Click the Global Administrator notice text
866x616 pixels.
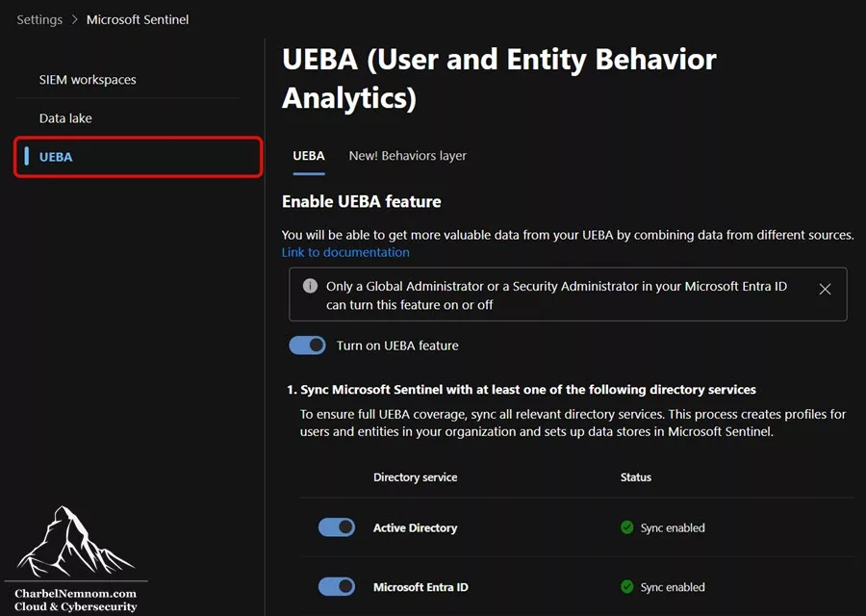click(x=556, y=295)
